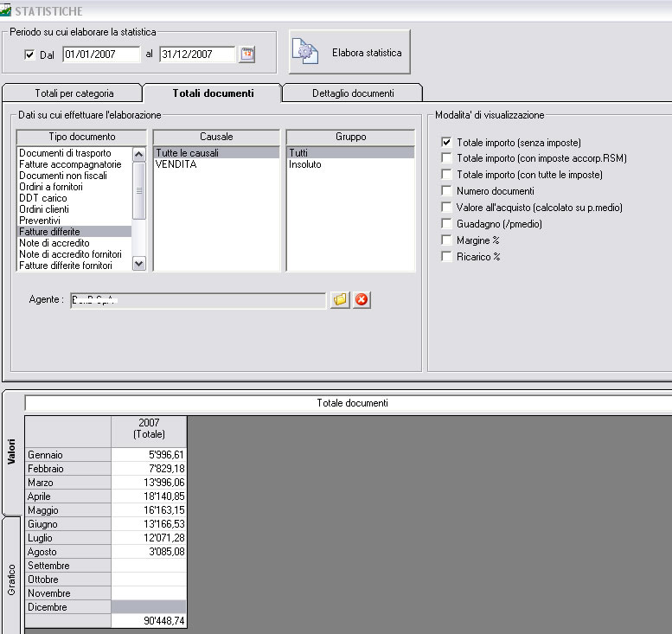This screenshot has height=634, width=672.
Task: Click the Statistiche window title icon
Action: 5,10
